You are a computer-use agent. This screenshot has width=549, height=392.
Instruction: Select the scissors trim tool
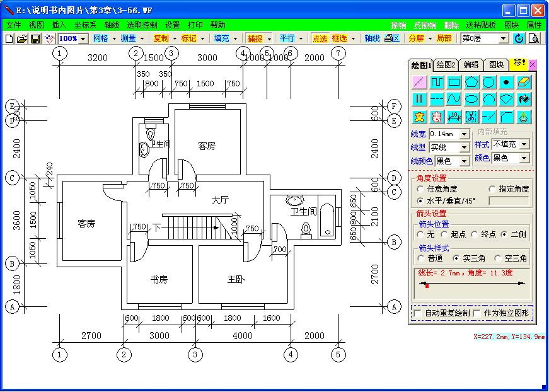tap(471, 117)
